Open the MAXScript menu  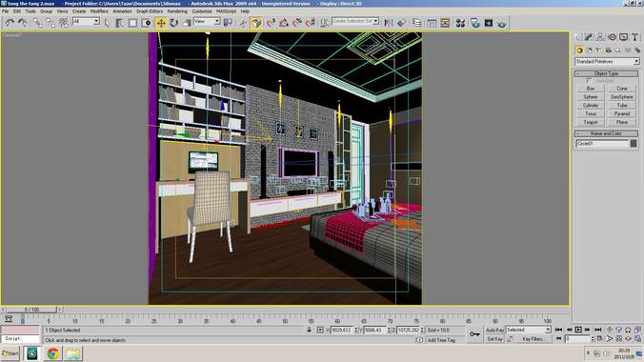click(x=226, y=11)
